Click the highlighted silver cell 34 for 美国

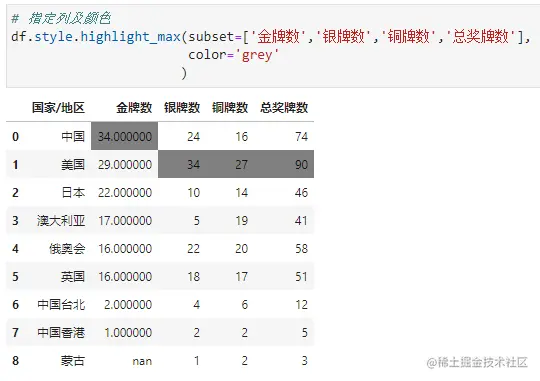click(x=182, y=164)
